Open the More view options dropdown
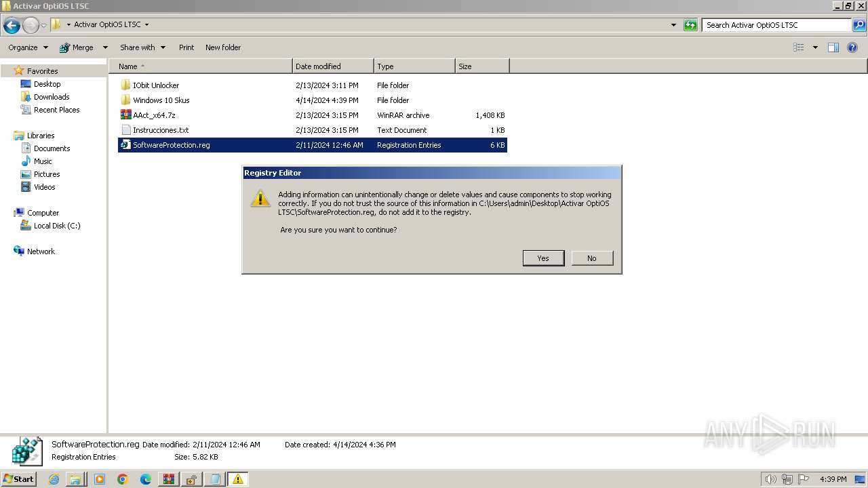The image size is (868, 488). (x=815, y=47)
